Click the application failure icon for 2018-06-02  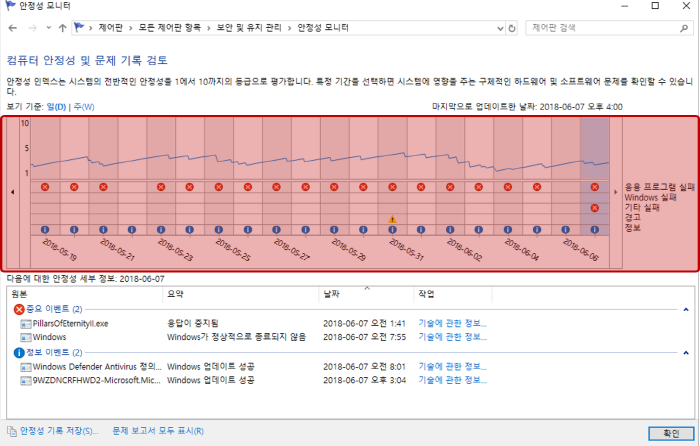pos(450,187)
